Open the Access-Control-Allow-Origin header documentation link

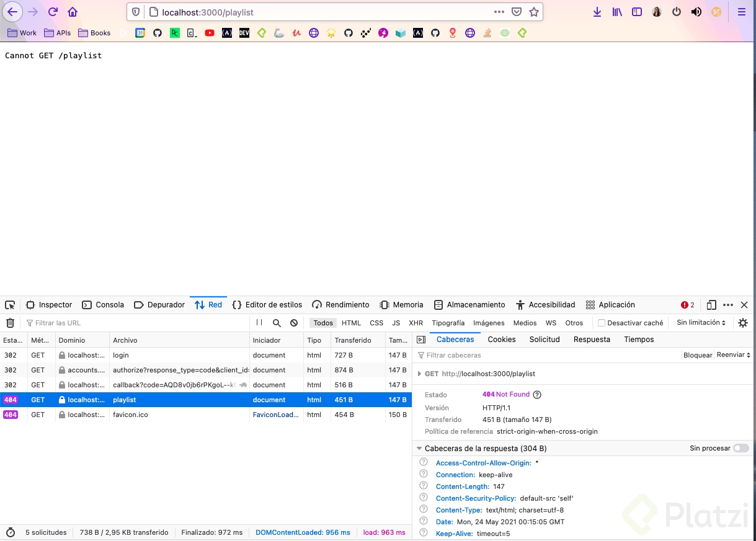483,462
